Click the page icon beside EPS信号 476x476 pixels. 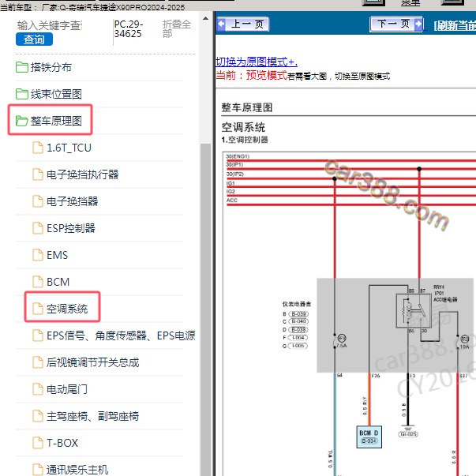point(38,335)
